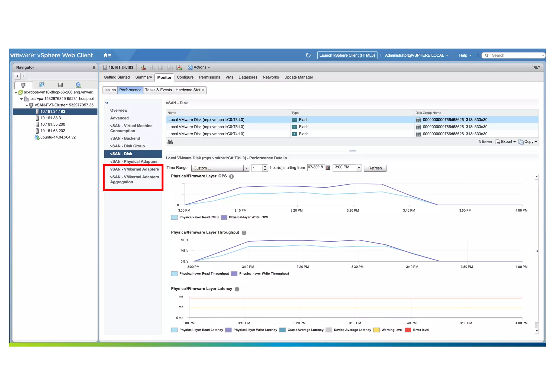Open the Tasks & Events sub-tab

(x=158, y=90)
